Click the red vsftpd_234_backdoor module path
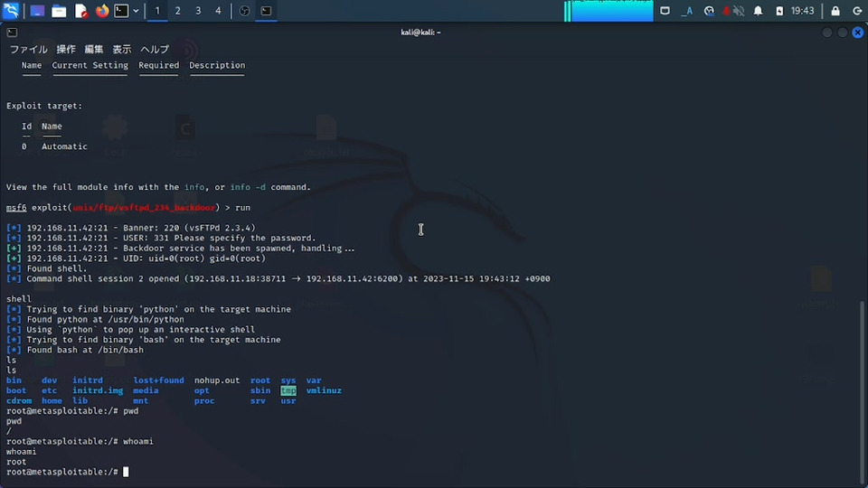This screenshot has width=868, height=488. tap(144, 208)
